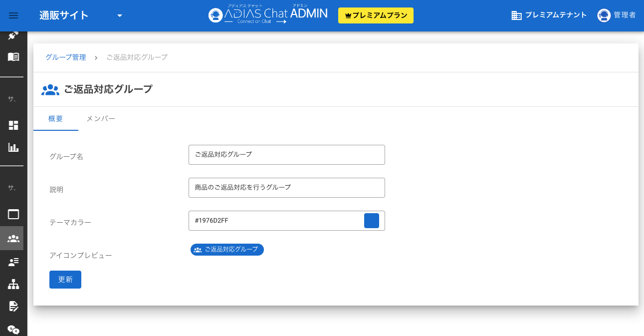
Task: Toggle the navigation drawer with hamburger menu
Action: [x=13, y=15]
